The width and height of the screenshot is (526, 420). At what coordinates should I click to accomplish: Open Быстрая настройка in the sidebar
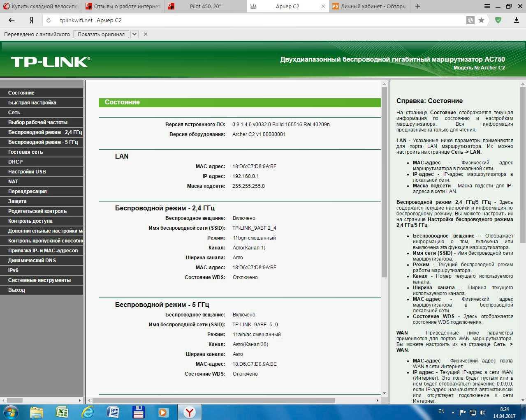point(42,103)
